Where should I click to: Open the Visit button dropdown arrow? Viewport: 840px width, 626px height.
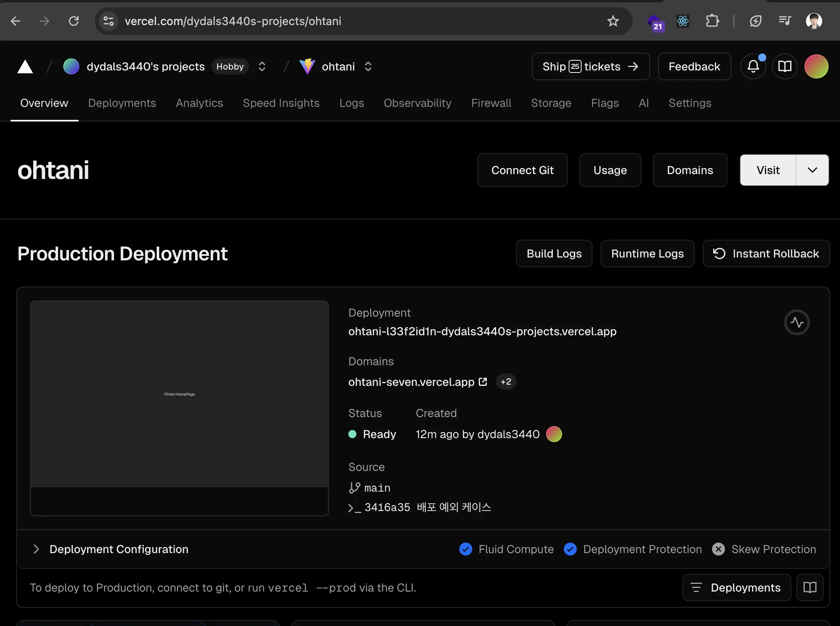(812, 170)
